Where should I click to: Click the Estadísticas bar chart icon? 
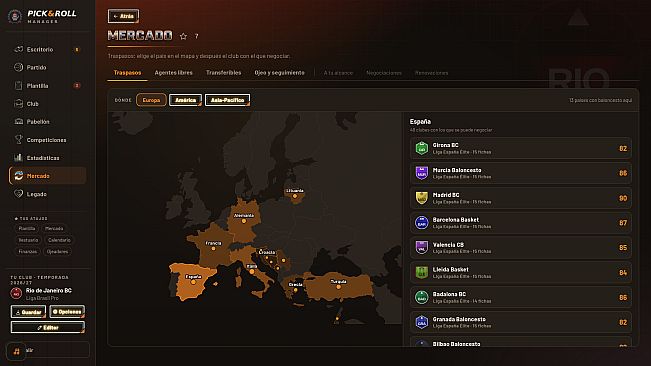pyautogui.click(x=18, y=158)
